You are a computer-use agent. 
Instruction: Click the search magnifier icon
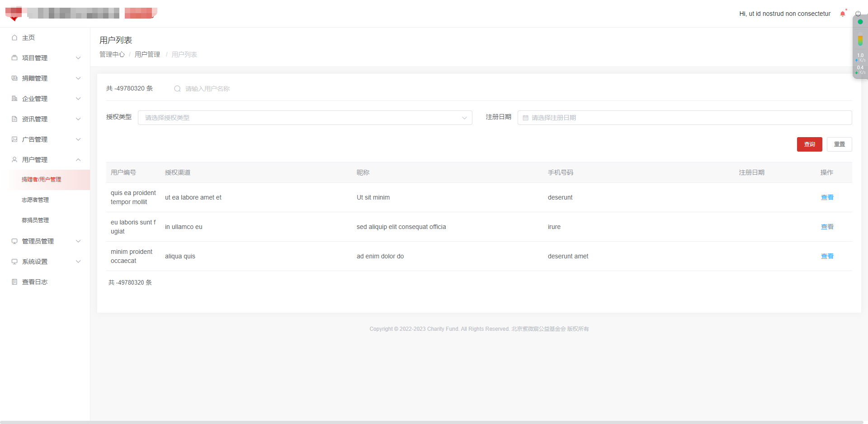click(177, 89)
